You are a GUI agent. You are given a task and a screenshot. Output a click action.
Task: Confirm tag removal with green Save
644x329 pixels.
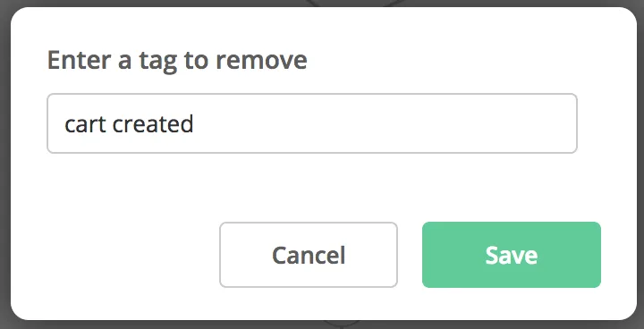point(512,255)
